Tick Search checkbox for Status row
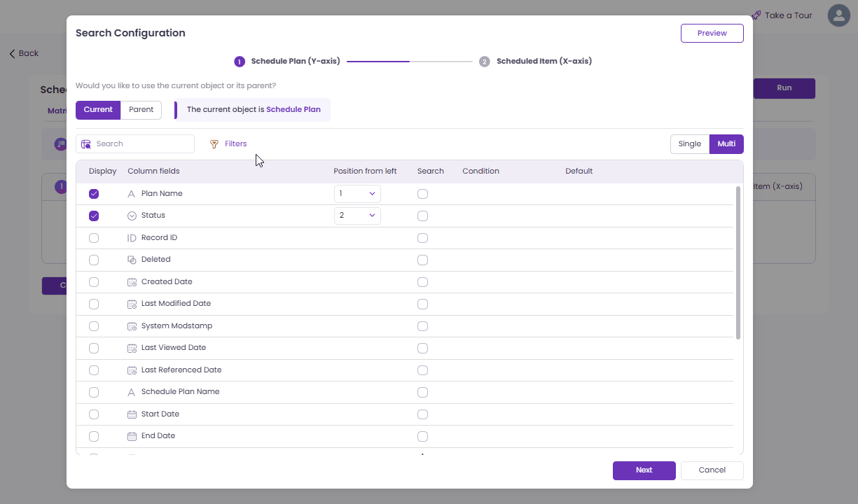Screen dimensions: 858x504 click(x=422, y=216)
